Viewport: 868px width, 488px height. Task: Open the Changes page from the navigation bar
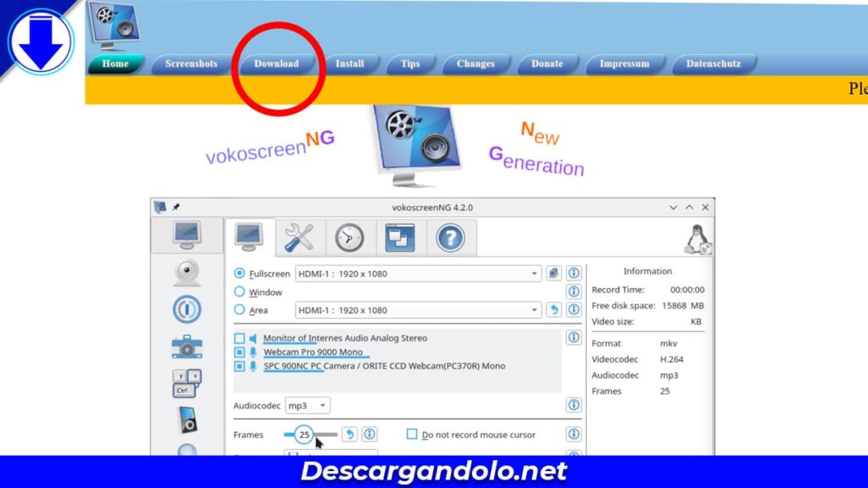pos(475,63)
